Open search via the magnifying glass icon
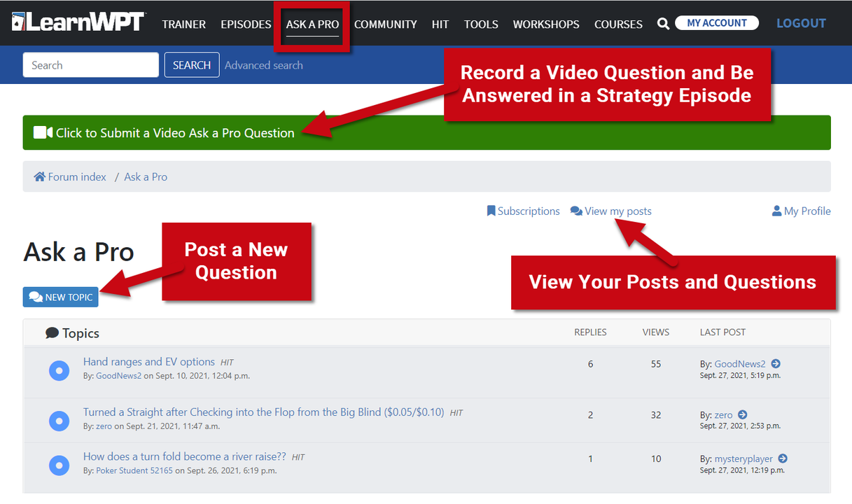Viewport: 852px width, 504px height. 662,23
